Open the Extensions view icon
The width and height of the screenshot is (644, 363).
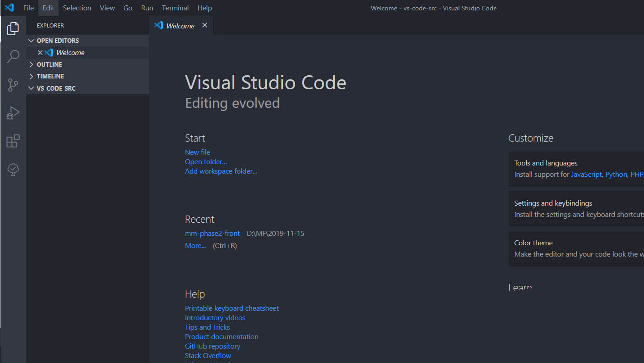13,141
